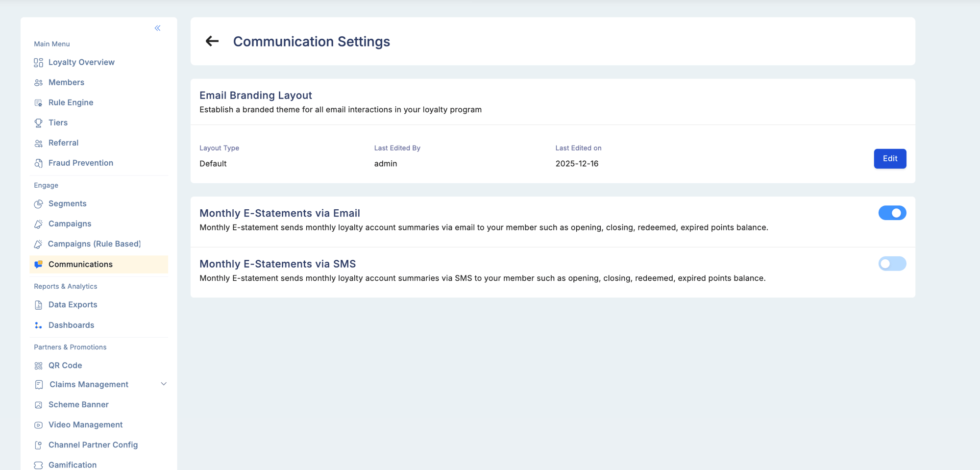The image size is (980, 470).
Task: Click the Communication Settings page title
Action: click(312, 42)
